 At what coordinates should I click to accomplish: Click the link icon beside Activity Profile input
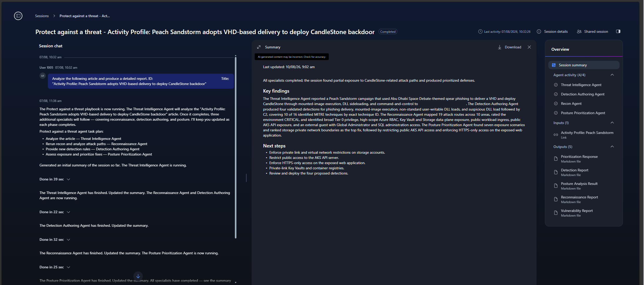[556, 135]
